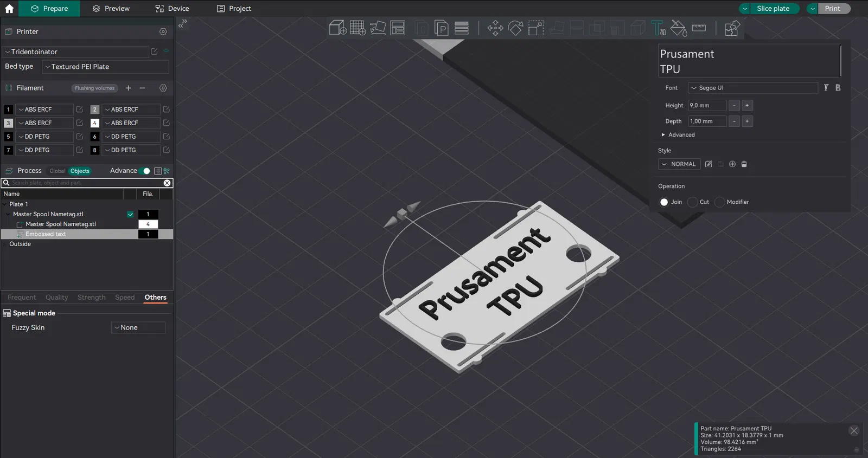868x458 pixels.
Task: Run Auto orient from the toolbar
Action: [378, 28]
